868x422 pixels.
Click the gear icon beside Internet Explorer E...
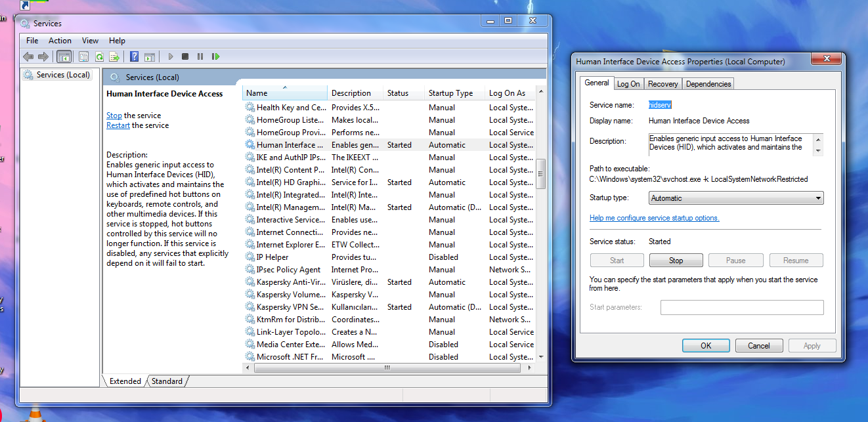coord(250,244)
